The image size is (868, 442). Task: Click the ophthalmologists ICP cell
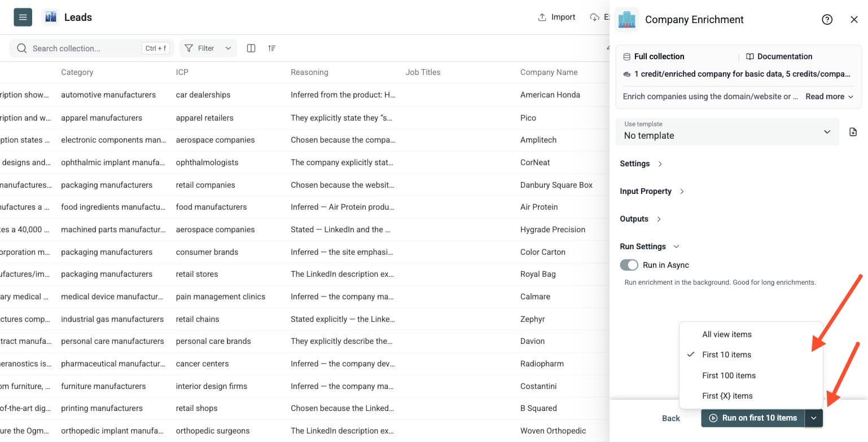click(207, 162)
